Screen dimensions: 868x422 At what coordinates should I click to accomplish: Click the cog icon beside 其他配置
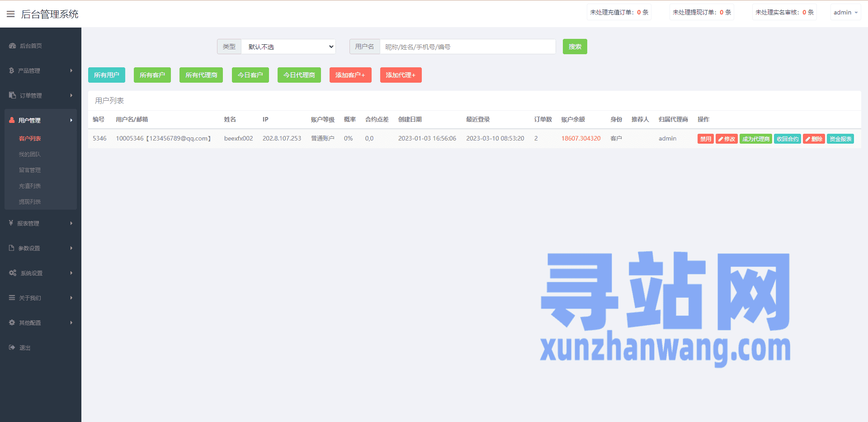pos(12,323)
